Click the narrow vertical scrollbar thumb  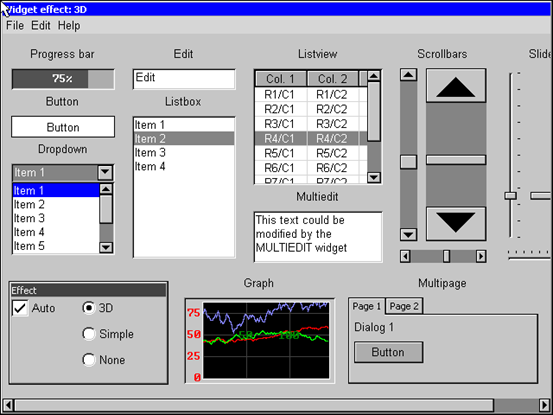pos(408,162)
